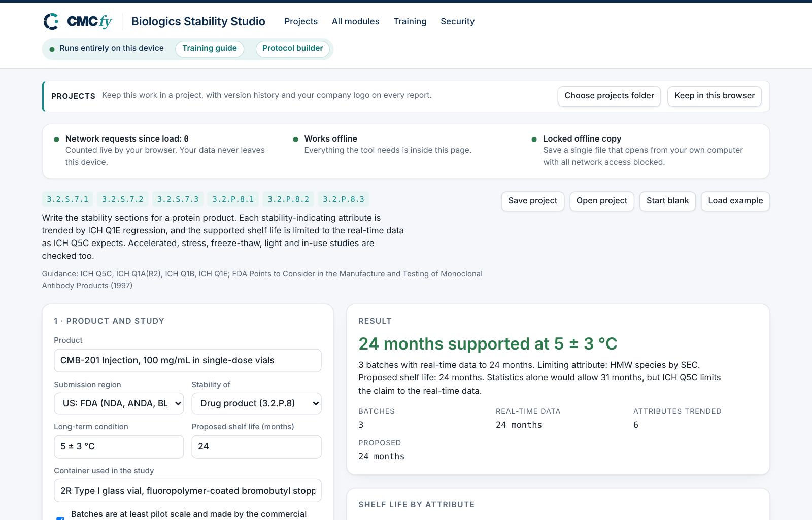Click Start blank button
Screen dimensions: 812x520
667,201
